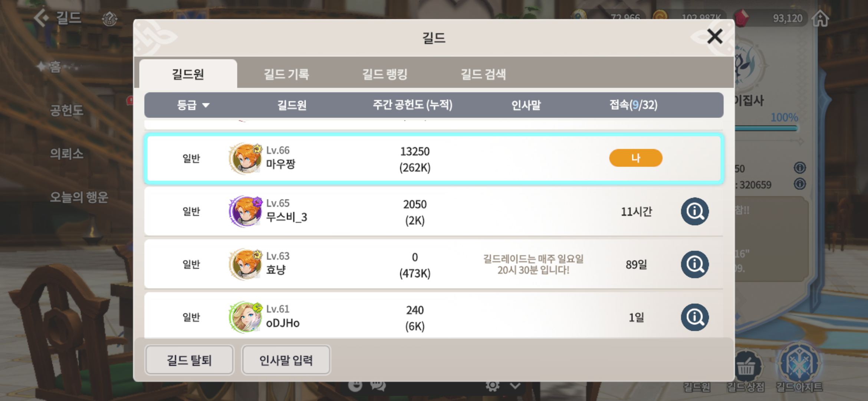
Task: Expand the bottom chevron arrow
Action: pyautogui.click(x=515, y=386)
